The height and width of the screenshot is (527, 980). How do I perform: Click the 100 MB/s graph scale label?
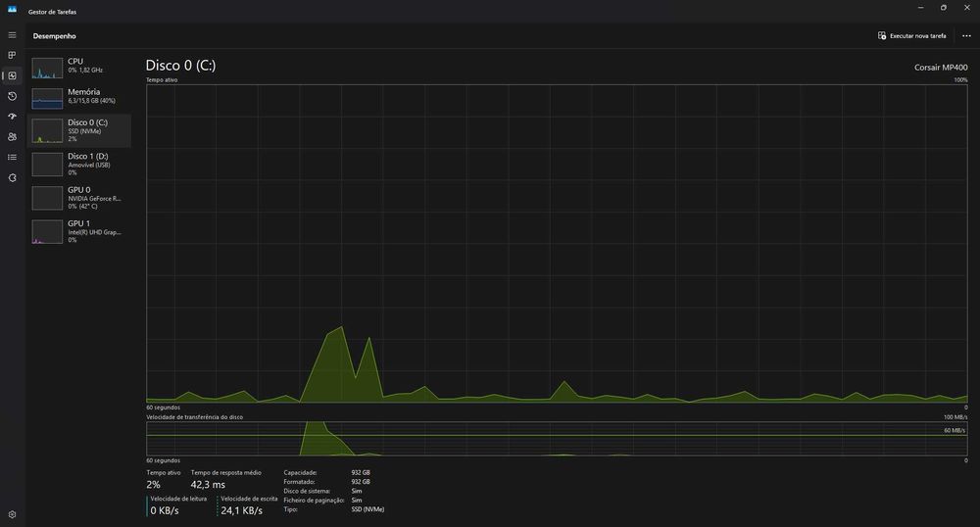point(955,417)
